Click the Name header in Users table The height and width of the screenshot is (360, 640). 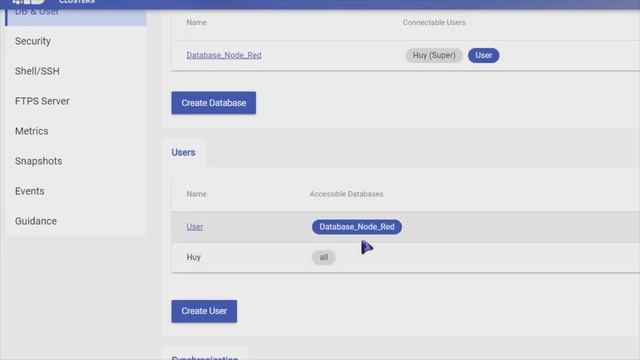click(x=196, y=194)
